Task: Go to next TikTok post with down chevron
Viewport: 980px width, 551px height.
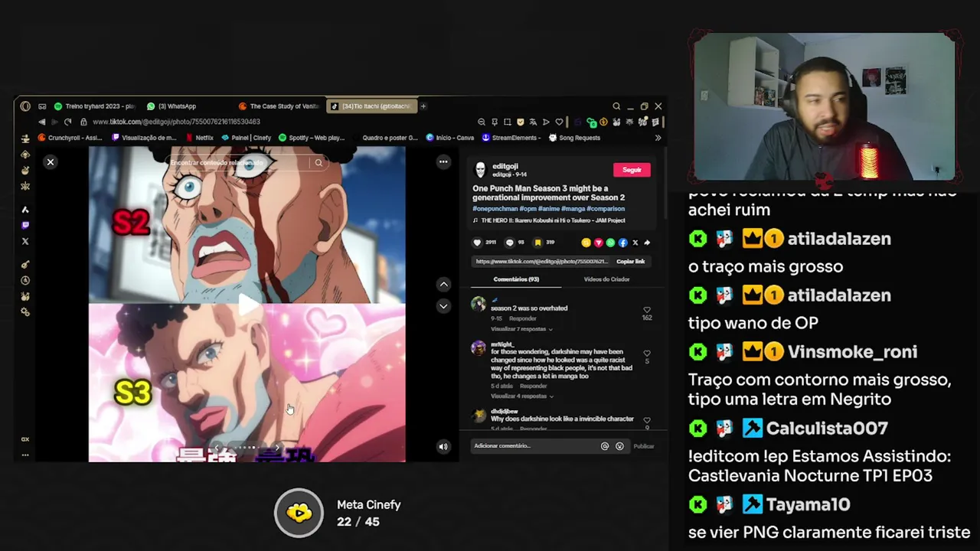Action: (x=443, y=306)
